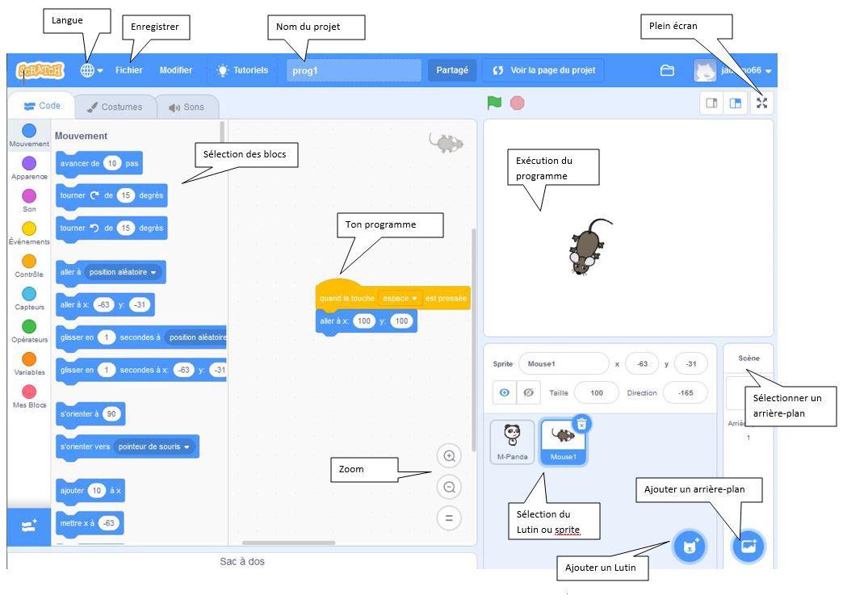Zoom in on the code workspace
This screenshot has height=616, width=843.
point(450,456)
